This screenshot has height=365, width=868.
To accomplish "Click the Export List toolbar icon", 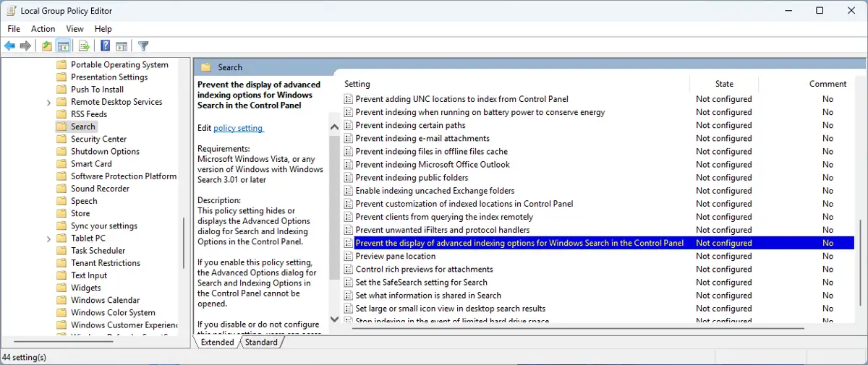I will (84, 46).
